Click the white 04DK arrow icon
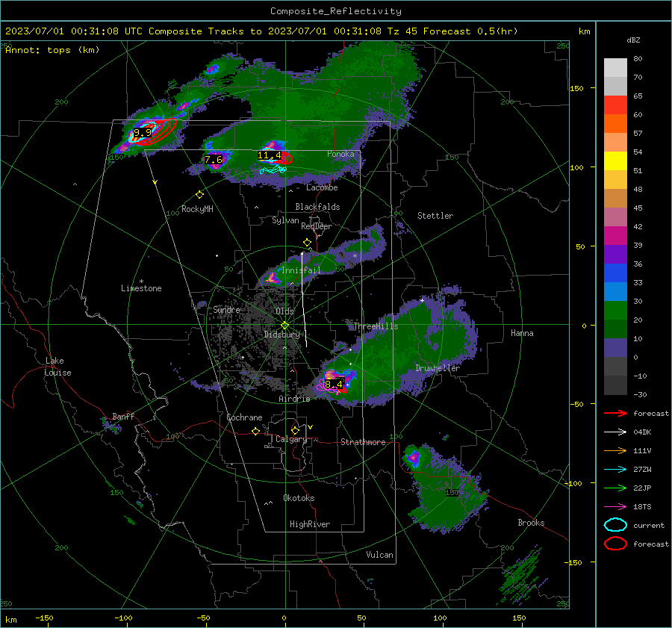This screenshot has width=672, height=628. tap(615, 432)
